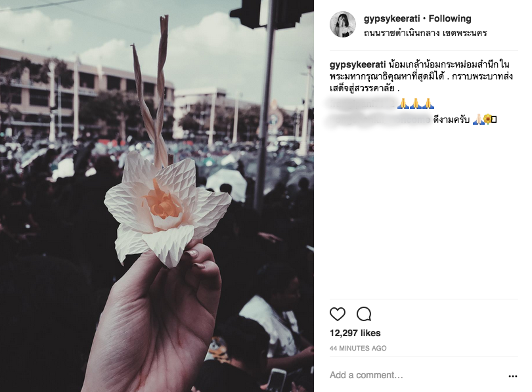
Task: View the 12,297 likes list
Action: pos(355,333)
